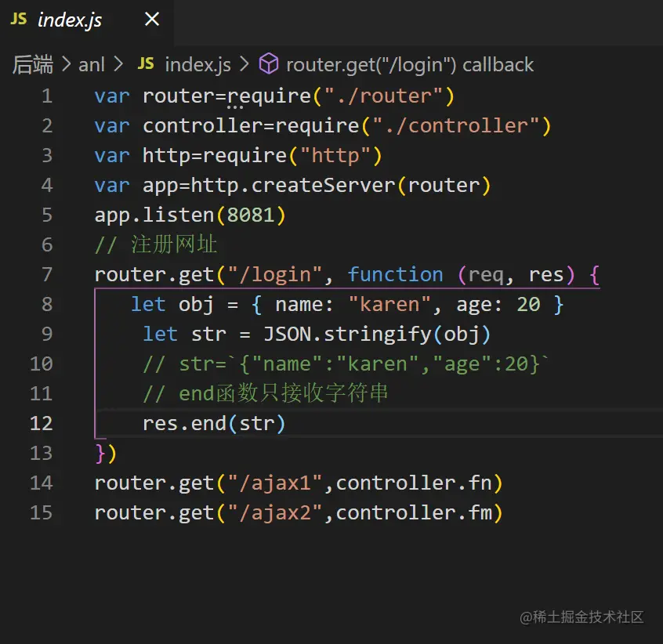Click the comment end函数只接收字符串
Viewport: 663px width, 644px height.
[265, 393]
